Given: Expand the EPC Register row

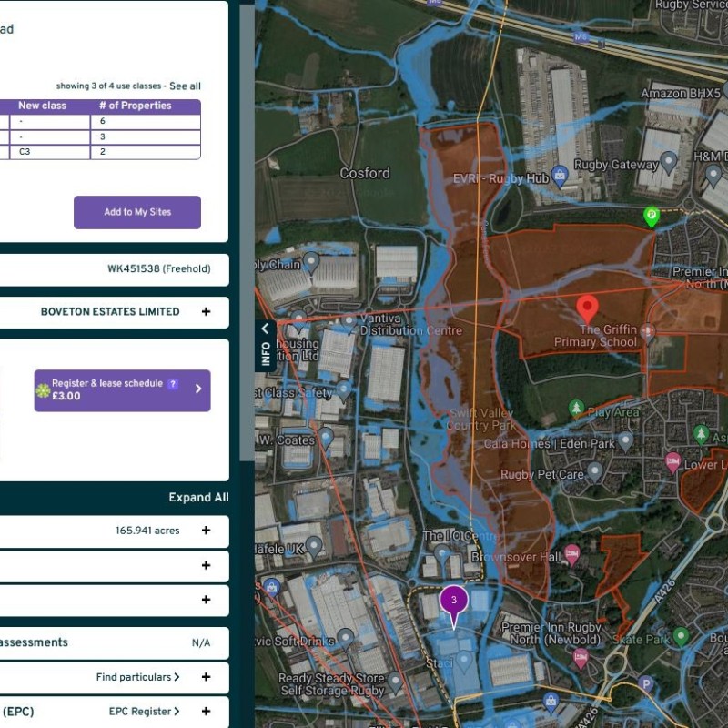Looking at the screenshot, I should point(207,712).
